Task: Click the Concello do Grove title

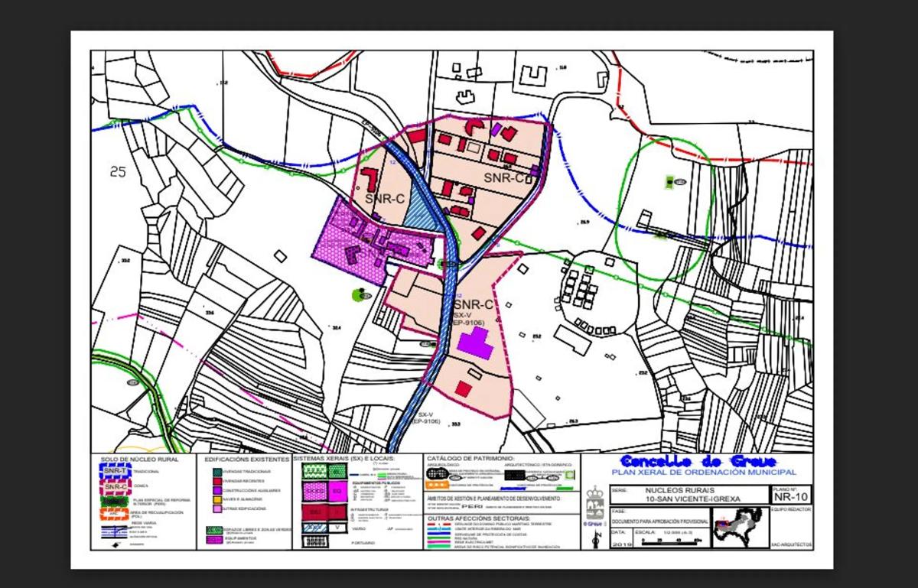Action: (698, 462)
